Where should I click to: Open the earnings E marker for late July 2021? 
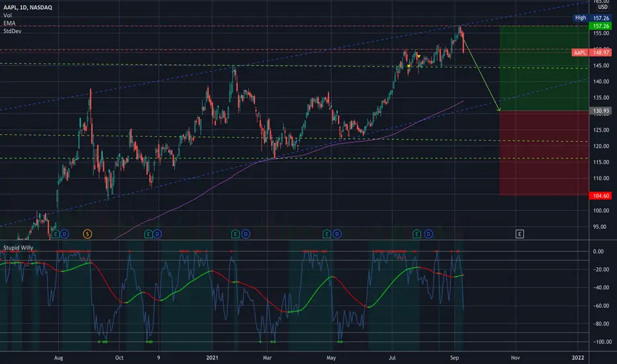click(x=416, y=234)
